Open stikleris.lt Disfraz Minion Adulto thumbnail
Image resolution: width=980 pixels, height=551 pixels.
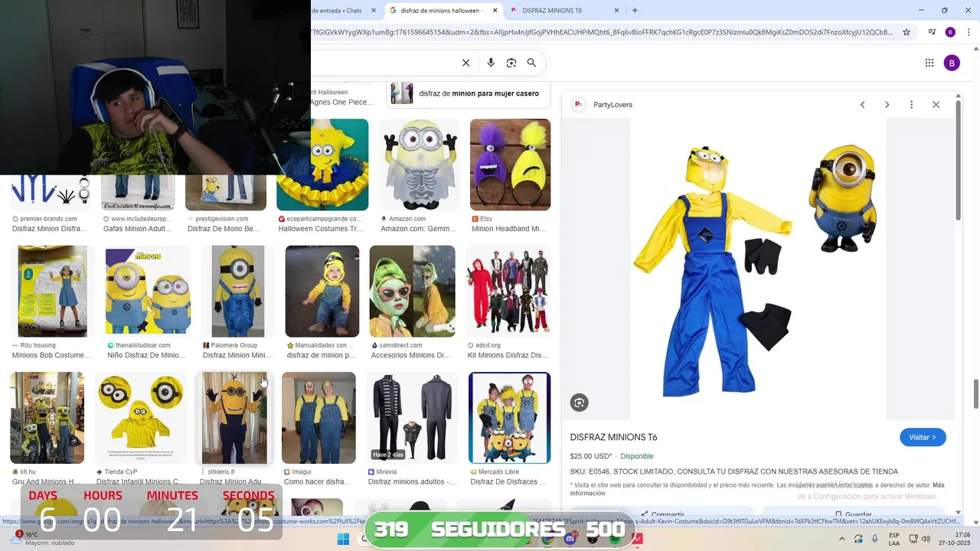click(234, 418)
